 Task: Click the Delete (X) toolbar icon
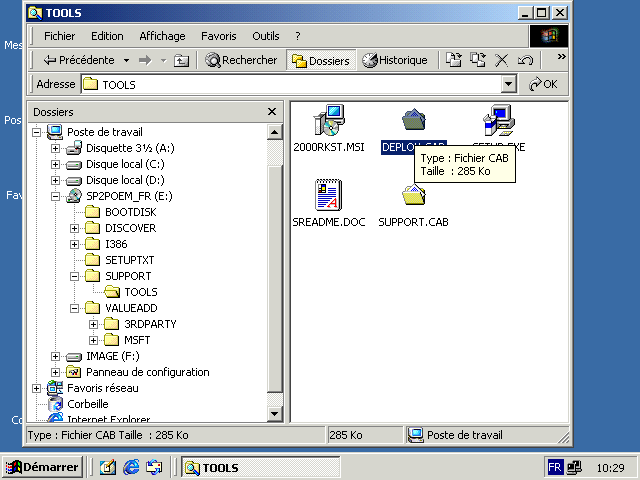pyautogui.click(x=502, y=60)
